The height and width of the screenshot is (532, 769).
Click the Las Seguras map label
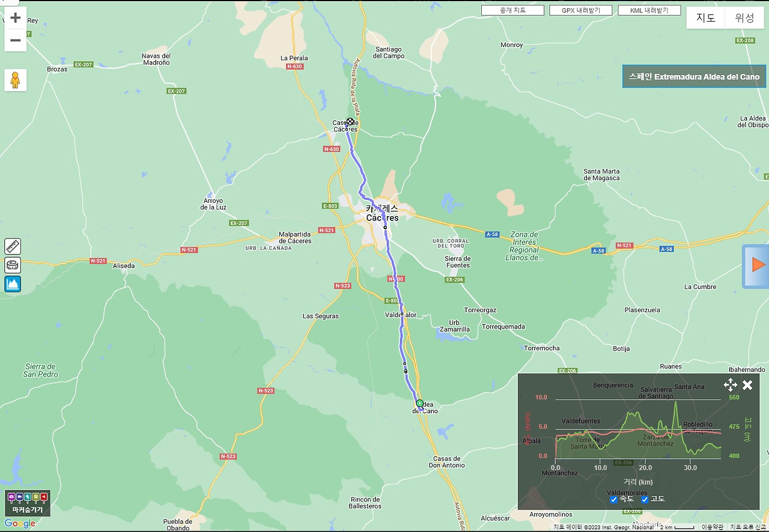320,316
